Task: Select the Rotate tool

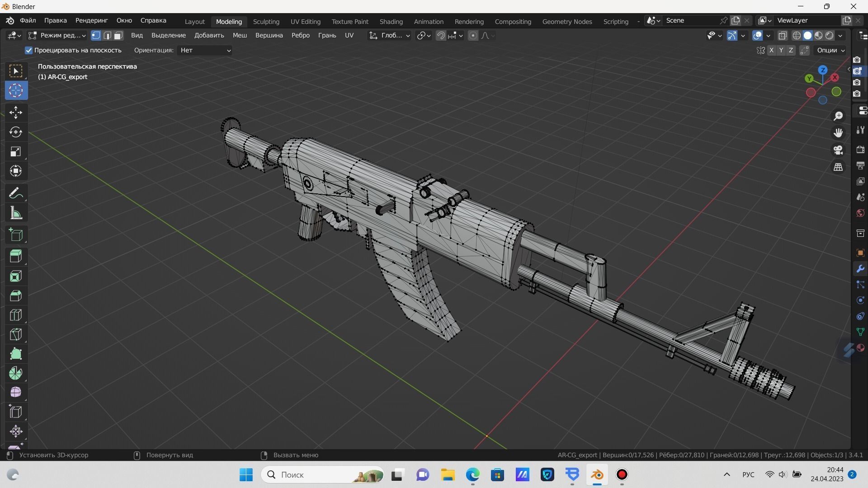Action: [16, 132]
